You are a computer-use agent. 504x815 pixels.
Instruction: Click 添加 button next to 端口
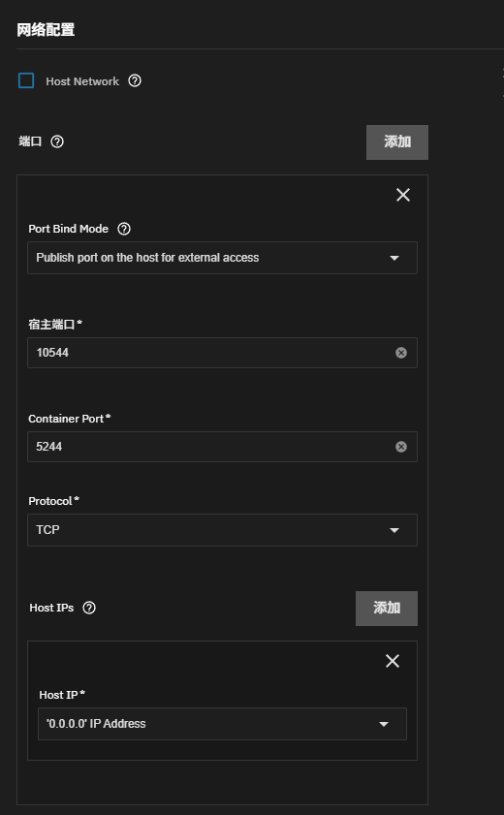pos(397,141)
